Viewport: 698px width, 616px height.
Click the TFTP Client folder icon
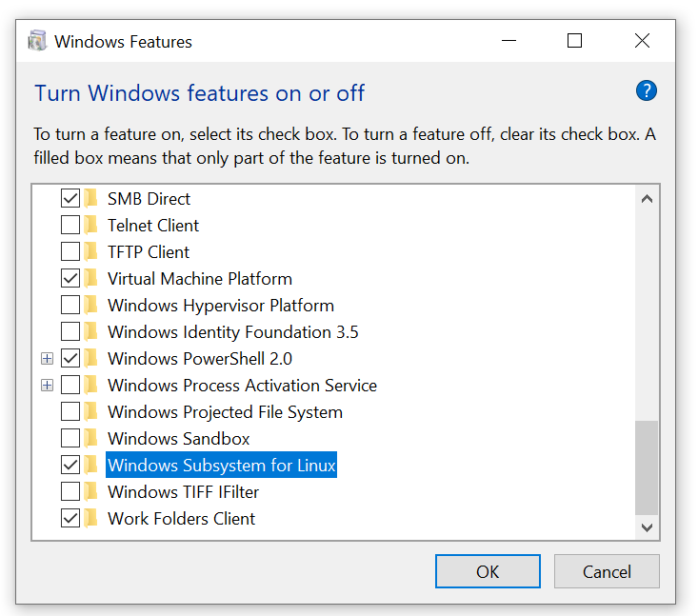coord(90,251)
